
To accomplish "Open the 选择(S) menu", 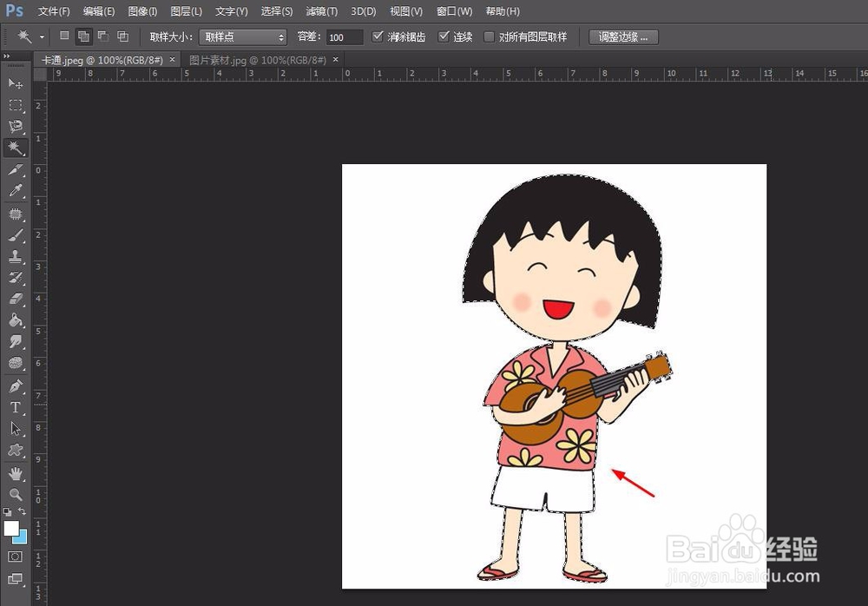I will [x=277, y=11].
